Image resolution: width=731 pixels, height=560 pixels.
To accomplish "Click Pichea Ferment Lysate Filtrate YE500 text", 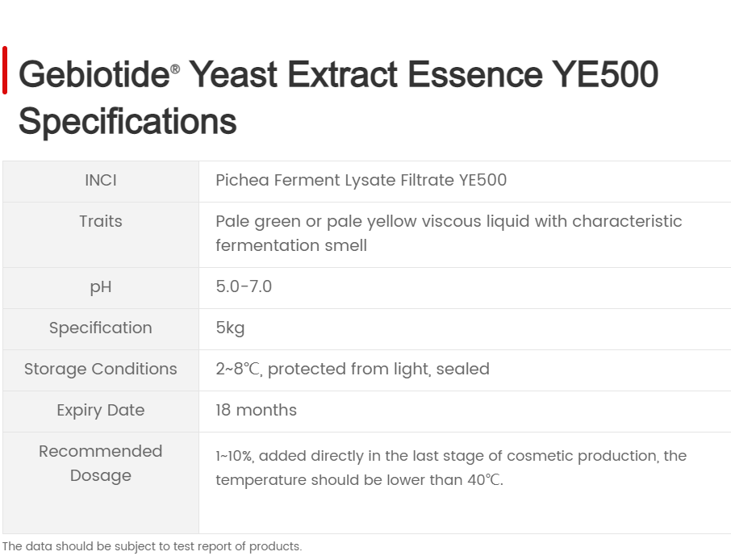I will tap(361, 180).
